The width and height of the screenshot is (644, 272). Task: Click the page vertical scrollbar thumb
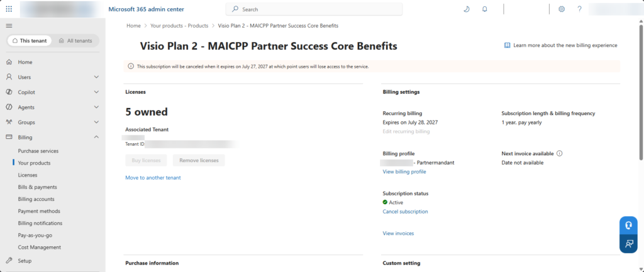[x=641, y=92]
